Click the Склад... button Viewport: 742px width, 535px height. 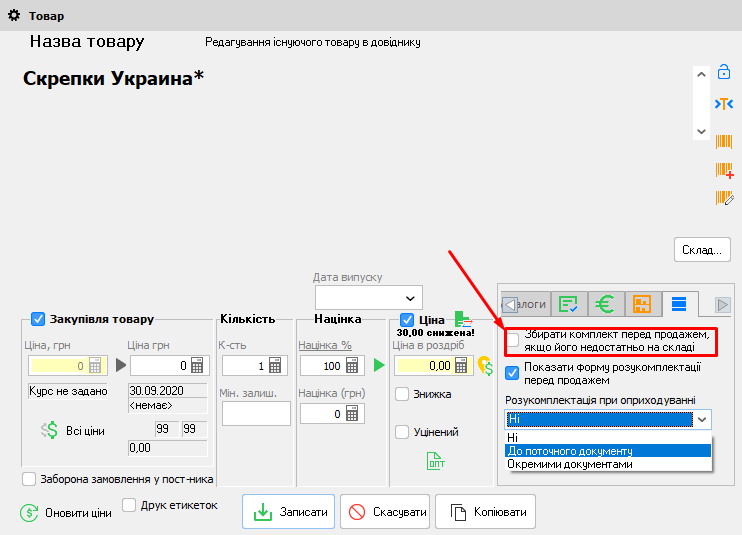click(702, 249)
